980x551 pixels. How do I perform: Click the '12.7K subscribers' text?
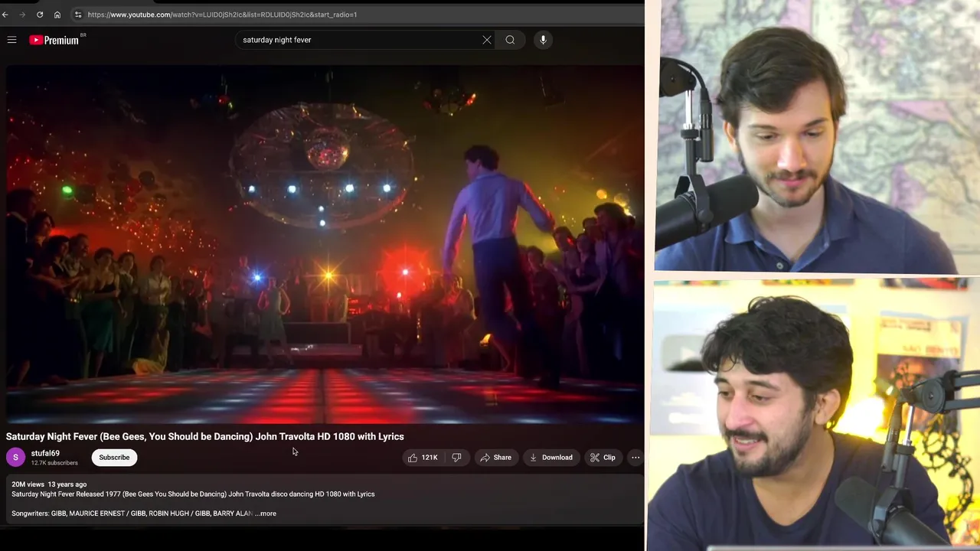pos(54,463)
